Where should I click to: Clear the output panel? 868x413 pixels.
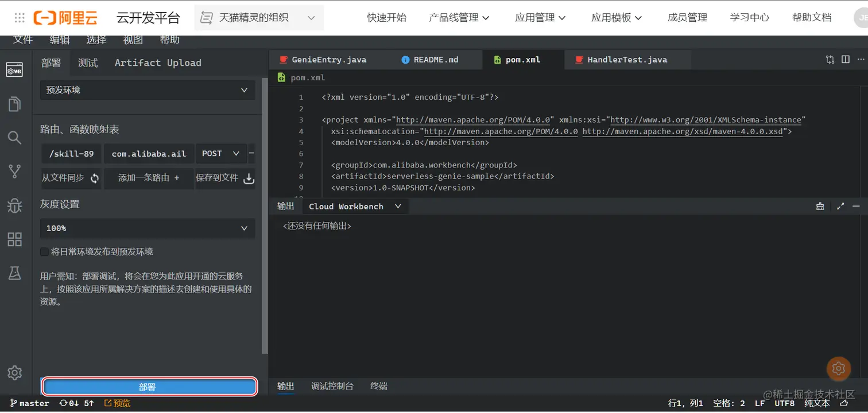tap(820, 206)
